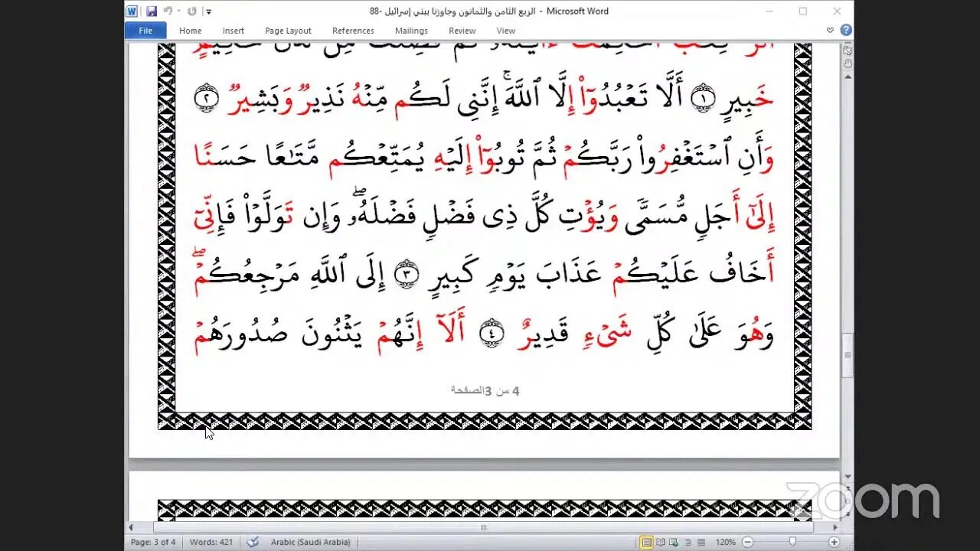Open the word count from 'Words: 421'
This screenshot has height=551, width=980.
(211, 542)
